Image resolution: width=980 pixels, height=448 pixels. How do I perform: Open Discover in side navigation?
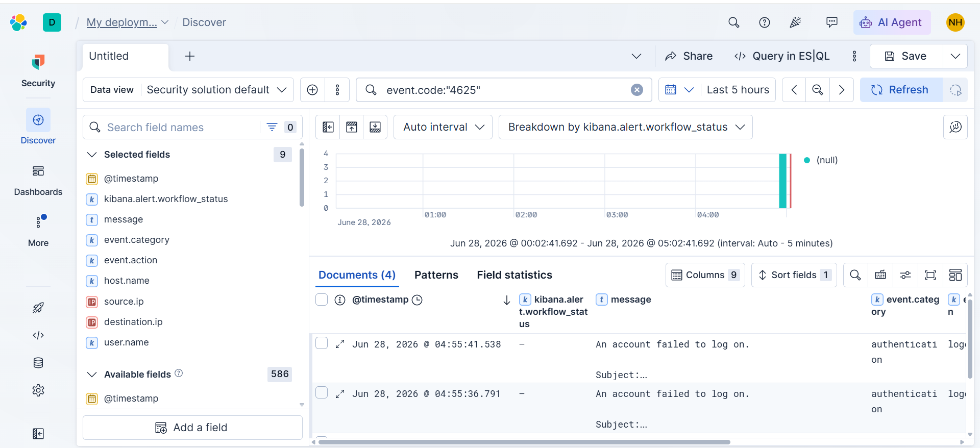38,127
